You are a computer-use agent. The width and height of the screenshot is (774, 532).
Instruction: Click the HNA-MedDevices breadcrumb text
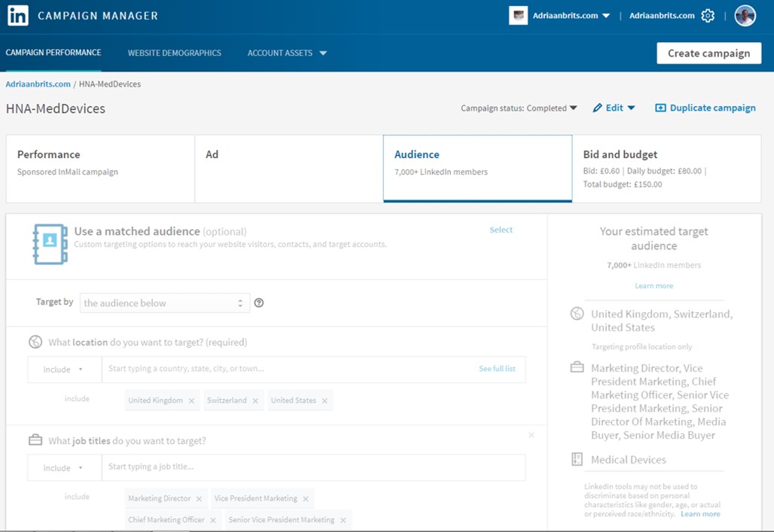click(x=110, y=84)
